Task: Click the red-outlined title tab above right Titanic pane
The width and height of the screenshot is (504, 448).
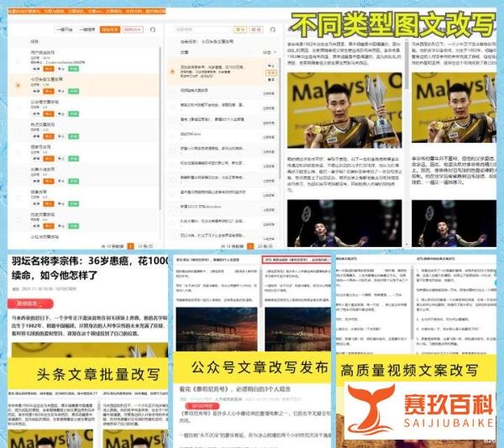Action: pyautogui.click(x=297, y=260)
